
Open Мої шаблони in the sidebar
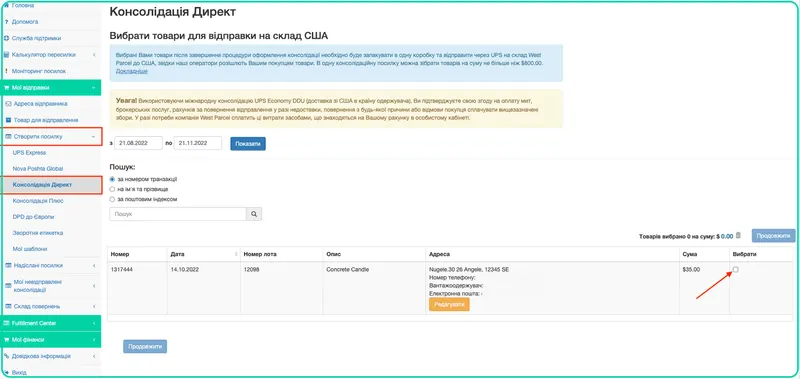pos(30,249)
